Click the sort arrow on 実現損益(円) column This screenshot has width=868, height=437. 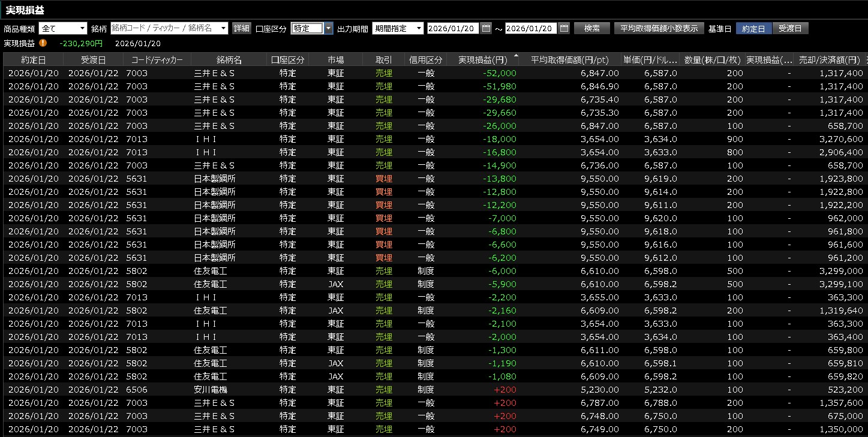515,56
